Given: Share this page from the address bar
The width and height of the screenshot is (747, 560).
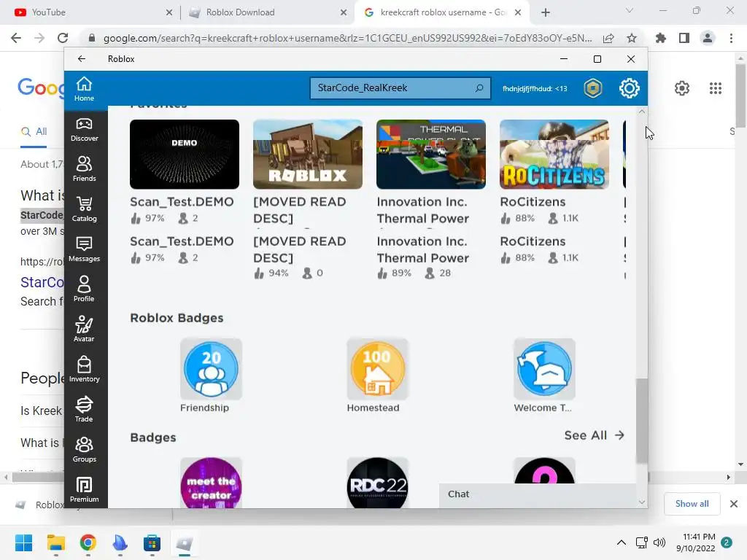Looking at the screenshot, I should coord(608,38).
